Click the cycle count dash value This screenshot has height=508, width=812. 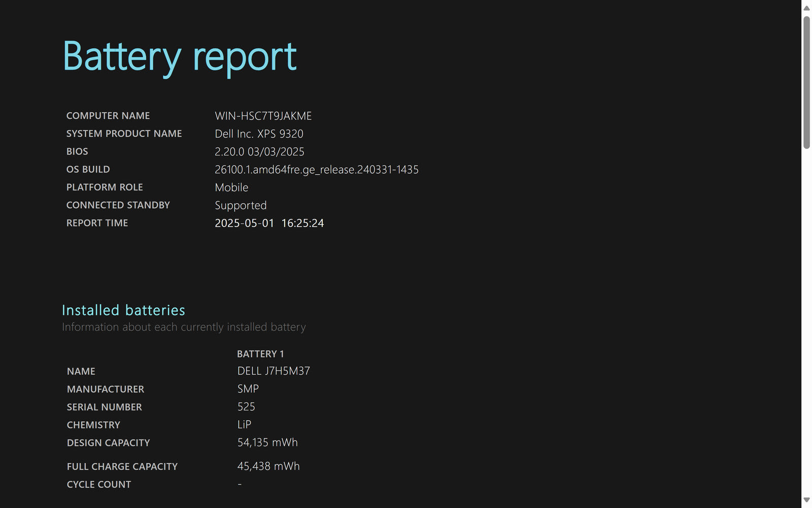point(240,484)
